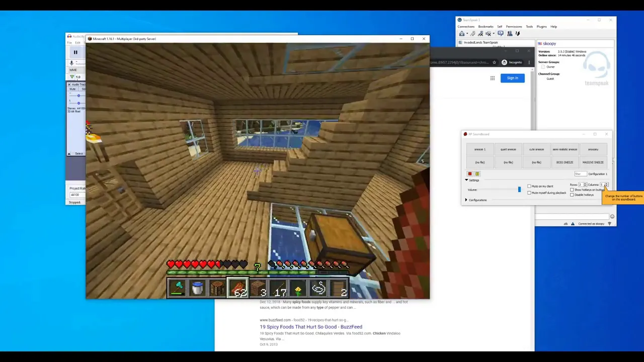
Task: Open '19 Spicy Foods That Hurt So Good' link
Action: tap(311, 327)
